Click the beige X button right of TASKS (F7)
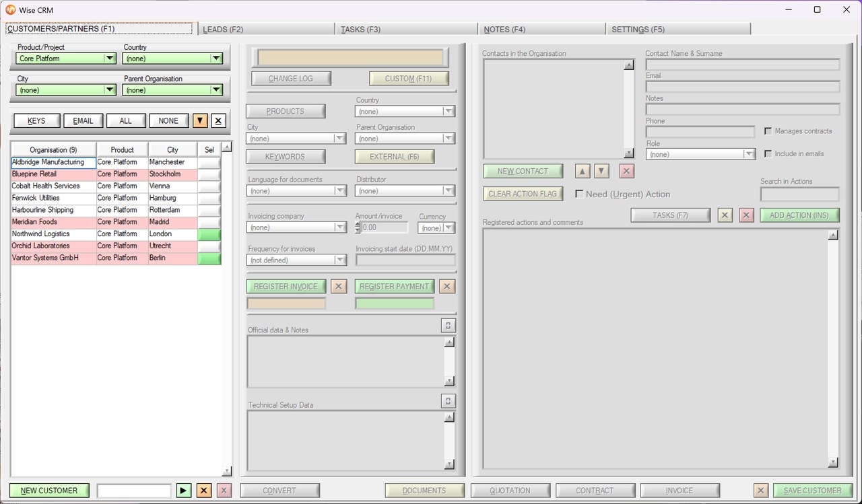 (x=725, y=215)
